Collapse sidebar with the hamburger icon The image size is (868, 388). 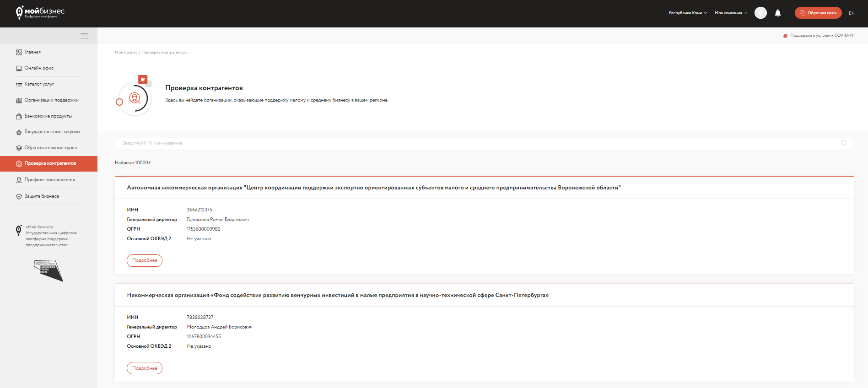[x=84, y=36]
